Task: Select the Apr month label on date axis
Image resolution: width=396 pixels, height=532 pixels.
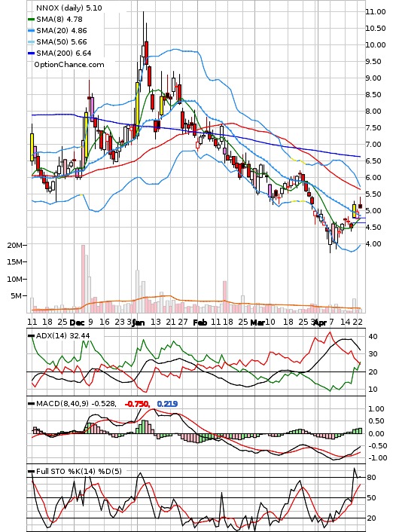Action: [320, 323]
